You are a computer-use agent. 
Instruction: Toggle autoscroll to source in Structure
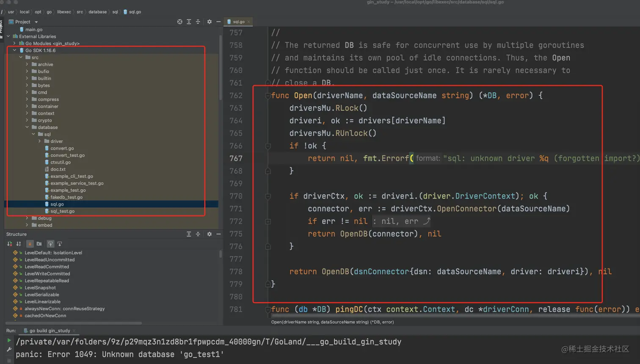[50, 244]
